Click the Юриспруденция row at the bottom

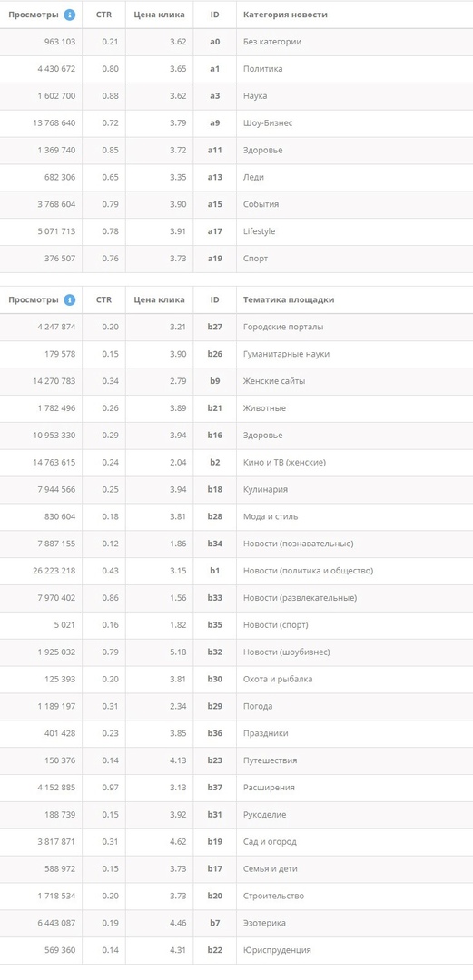pos(236,950)
